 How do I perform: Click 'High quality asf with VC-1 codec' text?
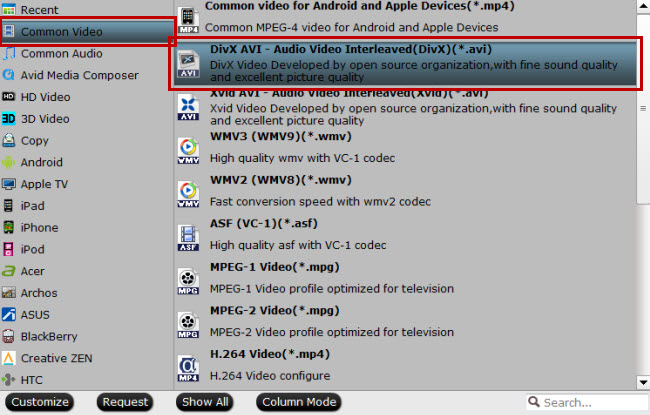point(298,245)
